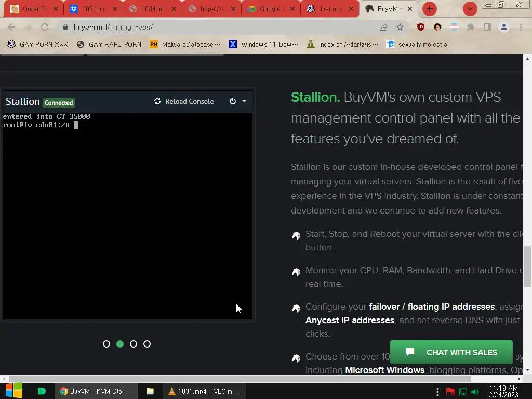Switch to the https:// tab
The height and width of the screenshot is (399, 532).
[x=207, y=9]
